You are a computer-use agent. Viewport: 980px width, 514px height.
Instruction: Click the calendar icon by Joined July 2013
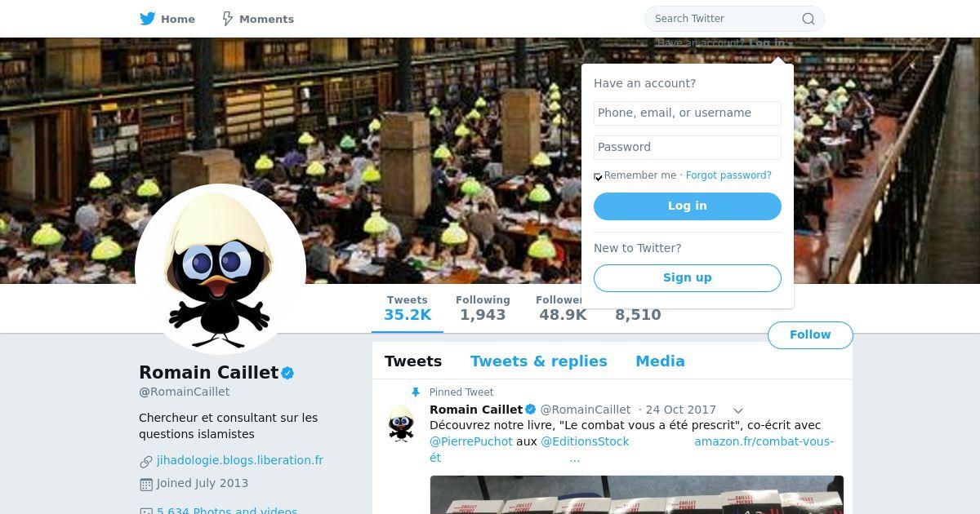[146, 485]
